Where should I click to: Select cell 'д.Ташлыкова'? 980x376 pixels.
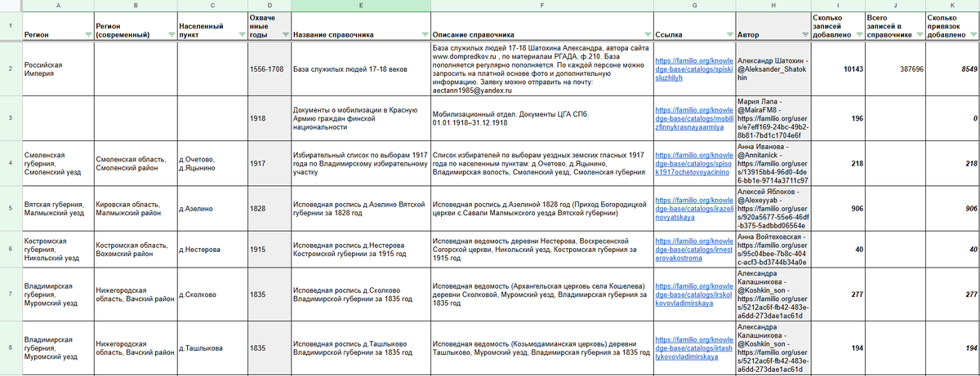click(x=212, y=348)
